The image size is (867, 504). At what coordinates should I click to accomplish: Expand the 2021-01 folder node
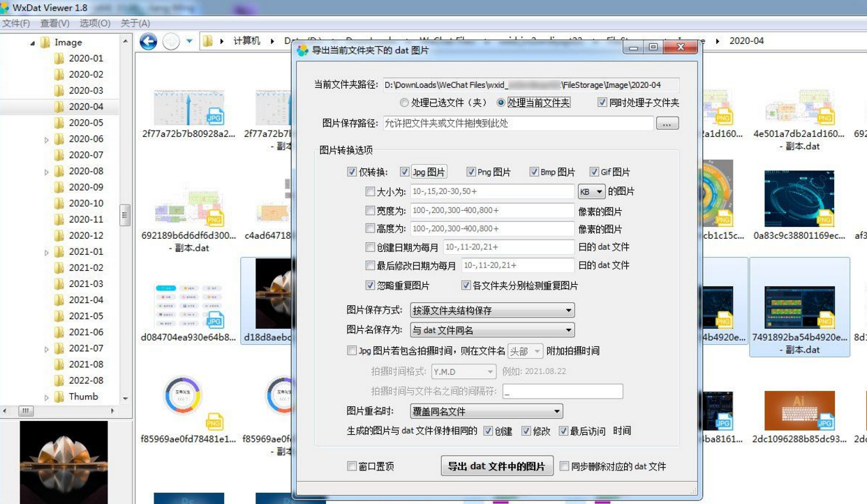[x=47, y=252]
